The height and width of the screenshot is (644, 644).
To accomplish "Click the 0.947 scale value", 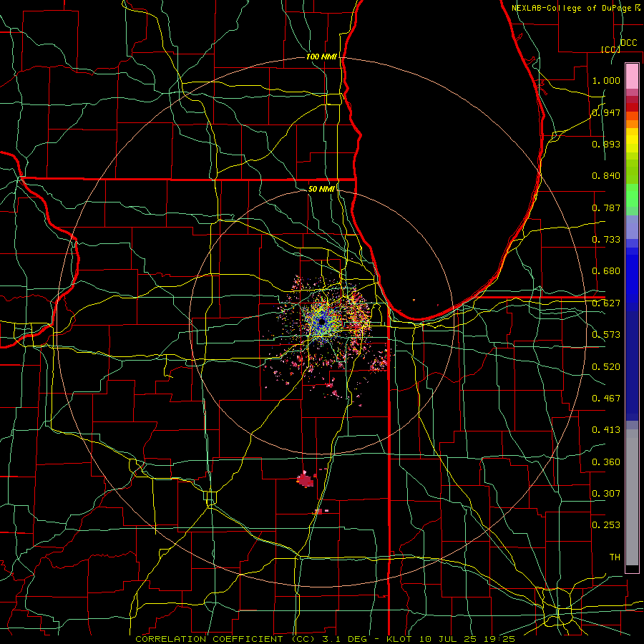I will (x=606, y=112).
